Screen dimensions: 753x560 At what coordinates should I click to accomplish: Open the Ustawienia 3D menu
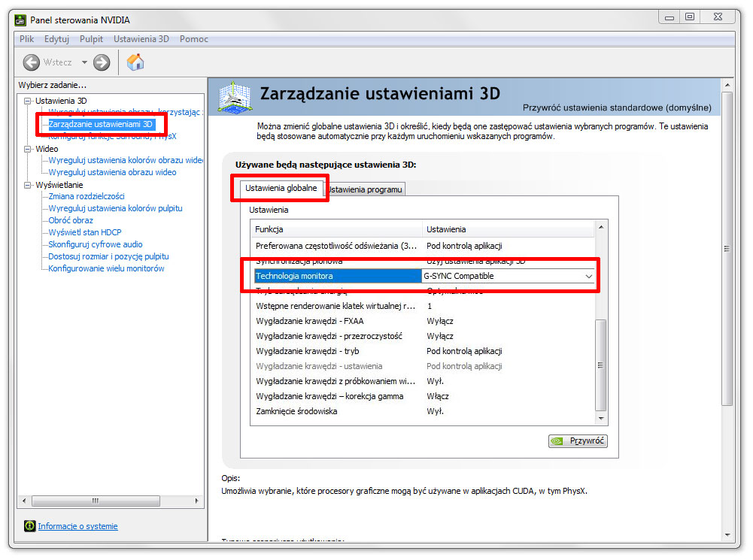141,39
